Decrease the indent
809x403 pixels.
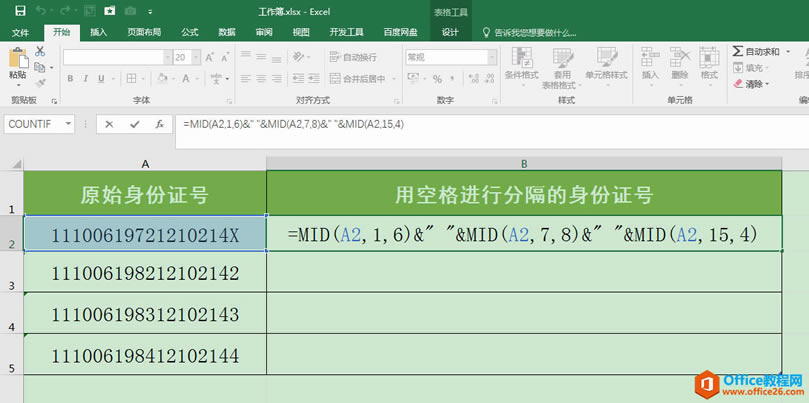click(298, 79)
